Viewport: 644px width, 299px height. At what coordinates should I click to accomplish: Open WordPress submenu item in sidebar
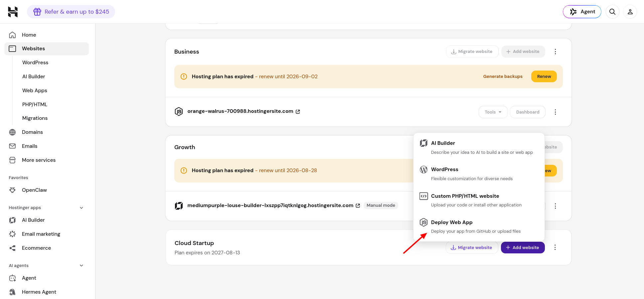point(35,63)
